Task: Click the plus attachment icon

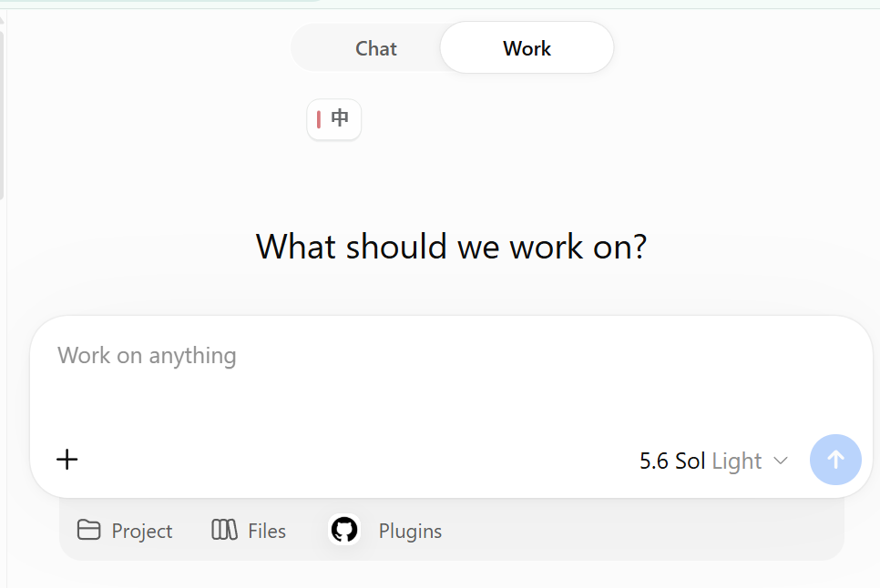Action: pyautogui.click(x=67, y=460)
